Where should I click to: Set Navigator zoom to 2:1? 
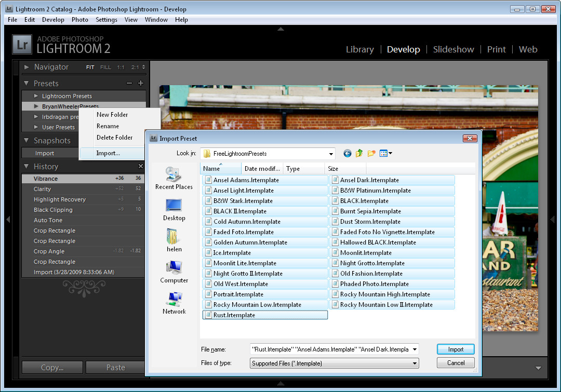135,67
